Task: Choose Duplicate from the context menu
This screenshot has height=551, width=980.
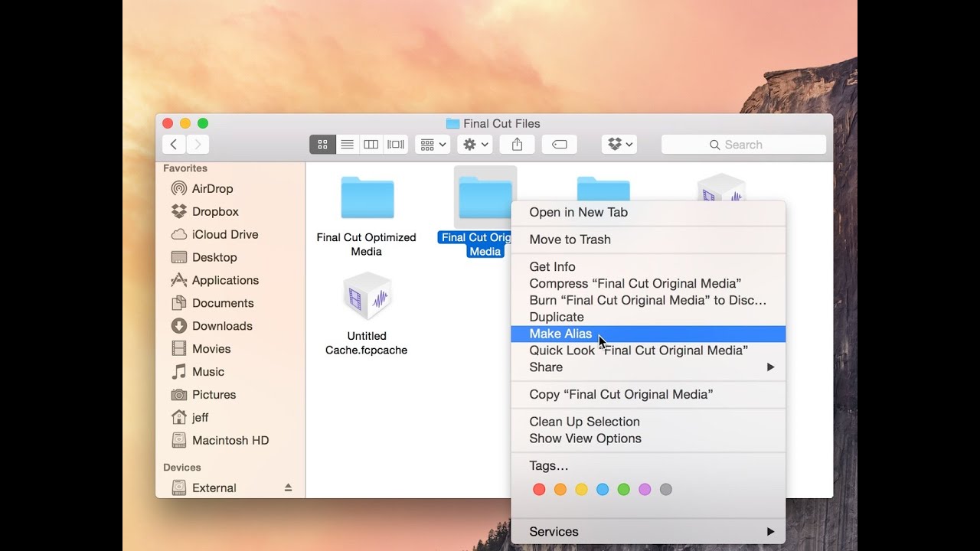Action: click(x=648, y=317)
